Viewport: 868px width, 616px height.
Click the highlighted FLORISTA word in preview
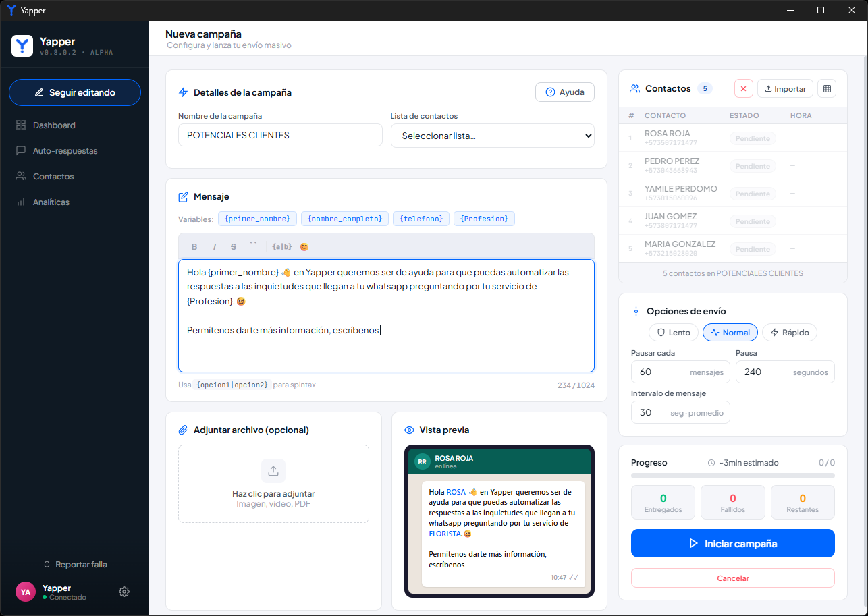pyautogui.click(x=445, y=534)
